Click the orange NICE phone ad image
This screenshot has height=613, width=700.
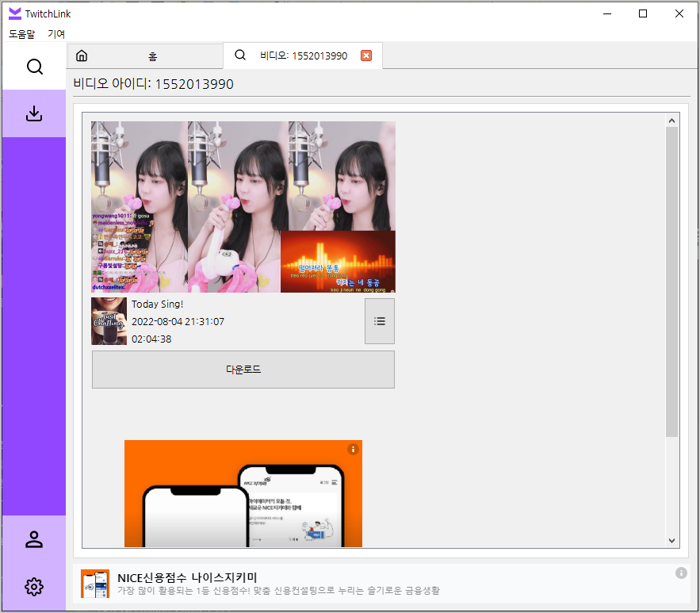tap(243, 493)
